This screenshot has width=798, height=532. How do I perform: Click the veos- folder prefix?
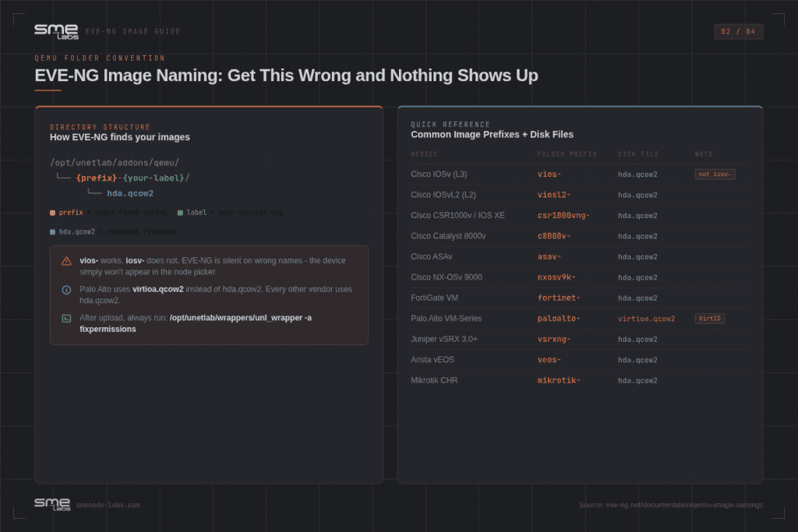(x=549, y=360)
